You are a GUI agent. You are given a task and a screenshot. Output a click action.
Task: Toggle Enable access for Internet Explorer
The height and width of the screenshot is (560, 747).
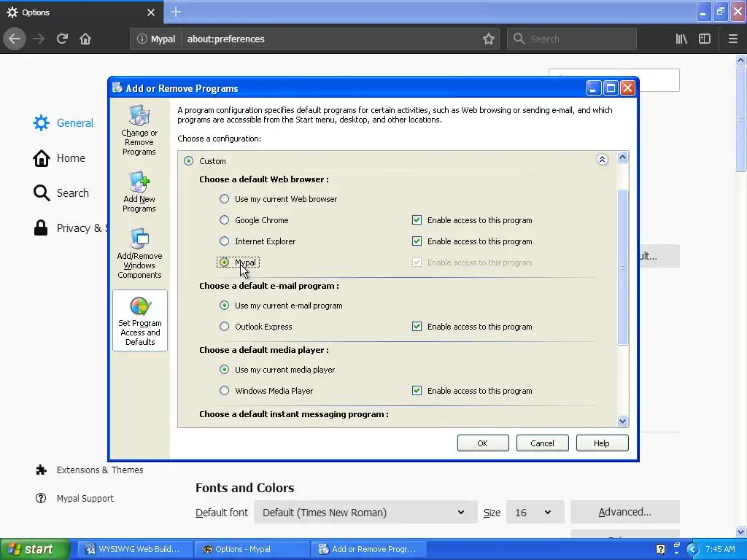pyautogui.click(x=417, y=241)
